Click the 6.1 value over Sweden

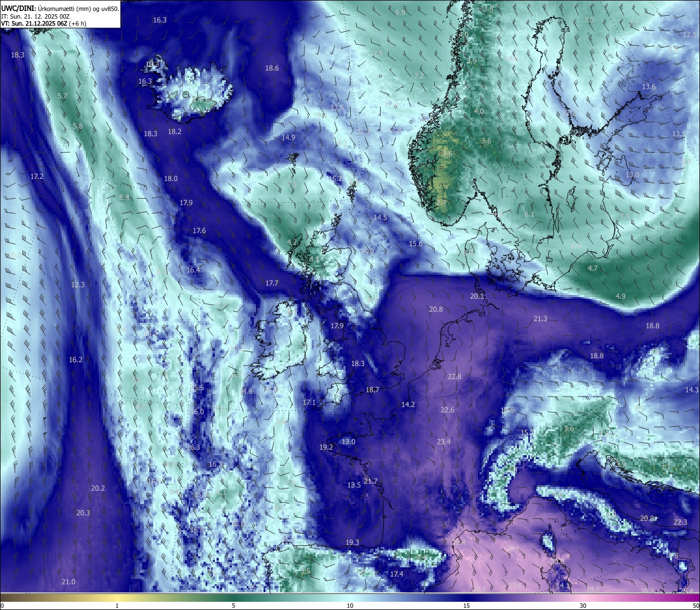[529, 214]
